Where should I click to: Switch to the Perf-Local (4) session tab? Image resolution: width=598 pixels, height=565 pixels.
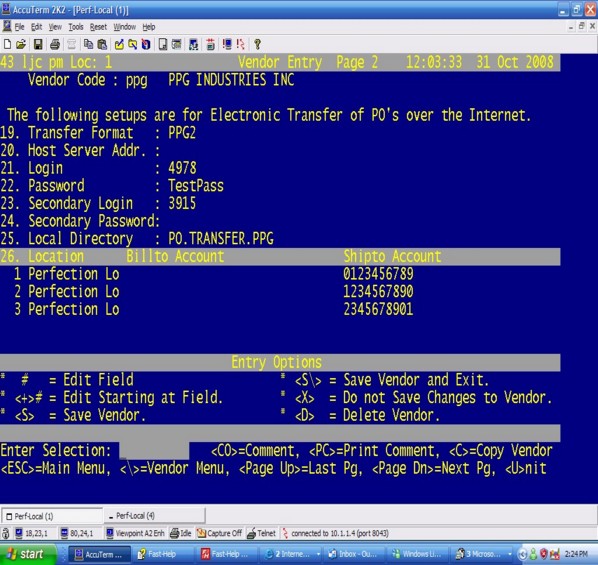coord(154,516)
